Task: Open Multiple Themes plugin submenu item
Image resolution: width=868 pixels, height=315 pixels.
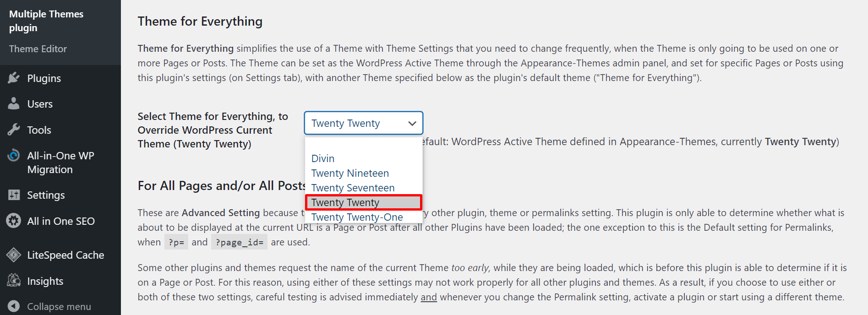Action: [x=46, y=21]
